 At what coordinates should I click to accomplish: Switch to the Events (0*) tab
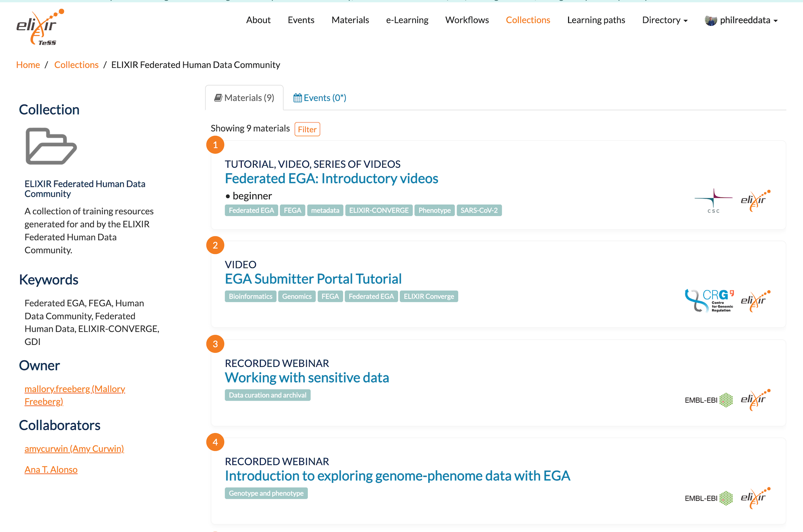pos(320,98)
